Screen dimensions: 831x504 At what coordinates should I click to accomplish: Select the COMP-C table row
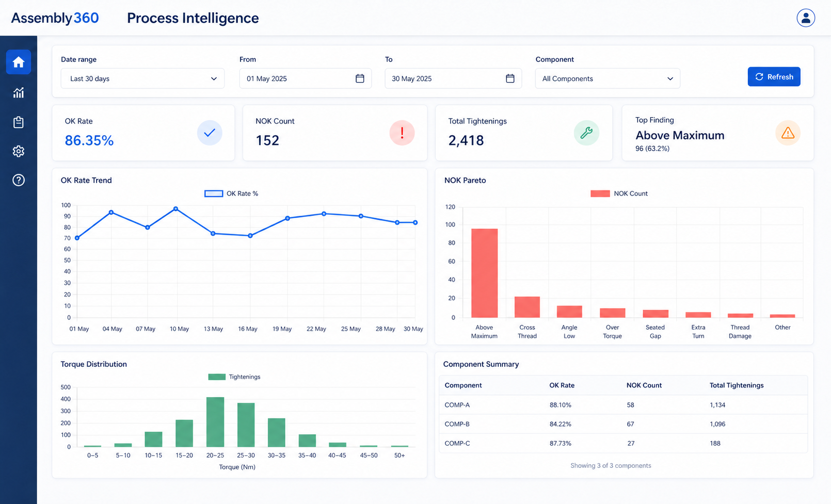point(623,443)
